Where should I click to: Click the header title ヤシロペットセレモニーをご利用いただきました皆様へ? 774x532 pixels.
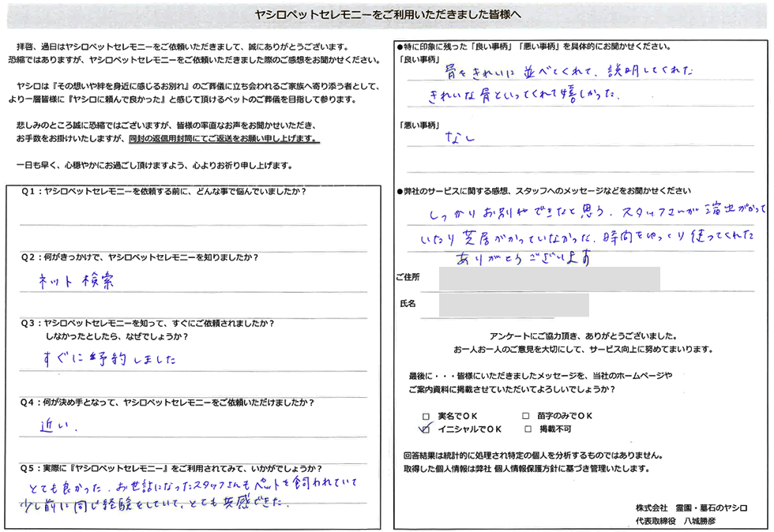388,15
